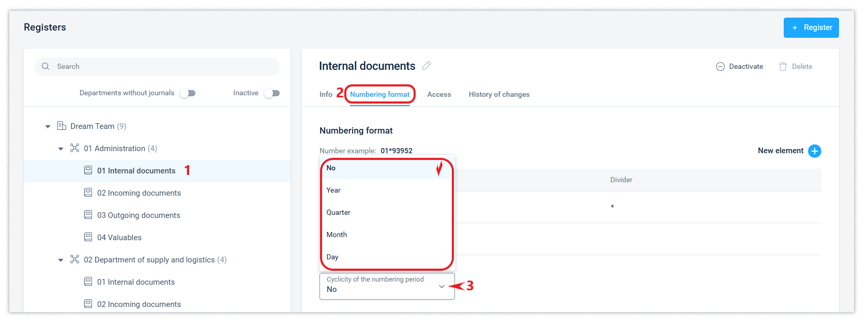Image resolution: width=868 pixels, height=323 pixels.
Task: Open the History of changes tab
Action: [x=499, y=94]
